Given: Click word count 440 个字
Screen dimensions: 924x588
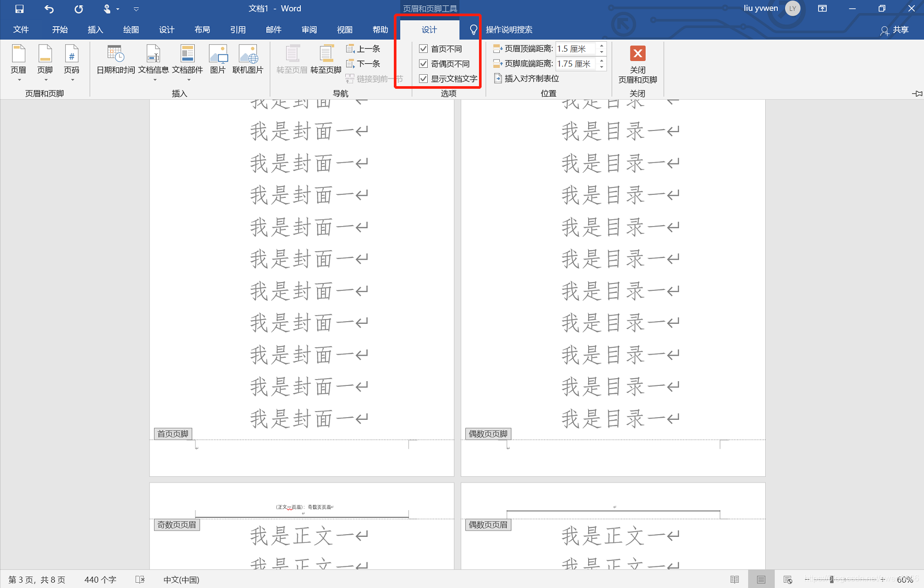Looking at the screenshot, I should click(100, 580).
